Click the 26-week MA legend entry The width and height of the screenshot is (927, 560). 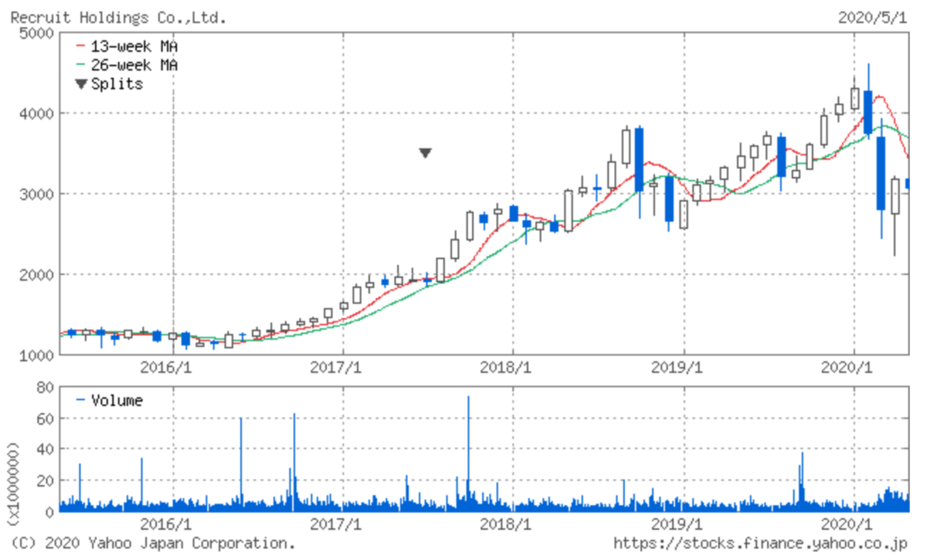[x=126, y=65]
